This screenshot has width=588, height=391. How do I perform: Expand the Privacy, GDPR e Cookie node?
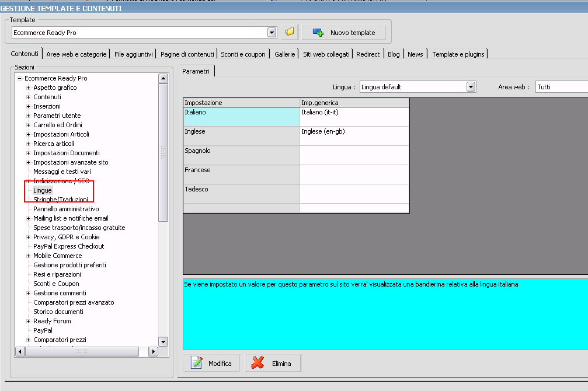tap(28, 237)
